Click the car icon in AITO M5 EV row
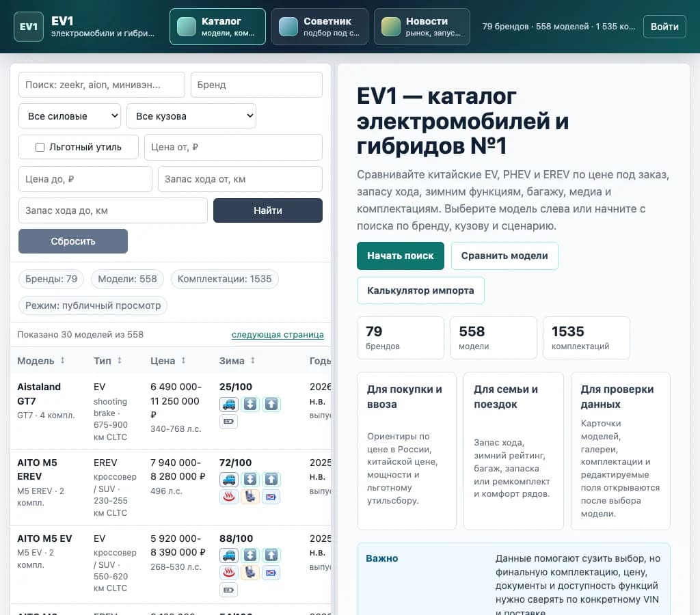 click(228, 556)
